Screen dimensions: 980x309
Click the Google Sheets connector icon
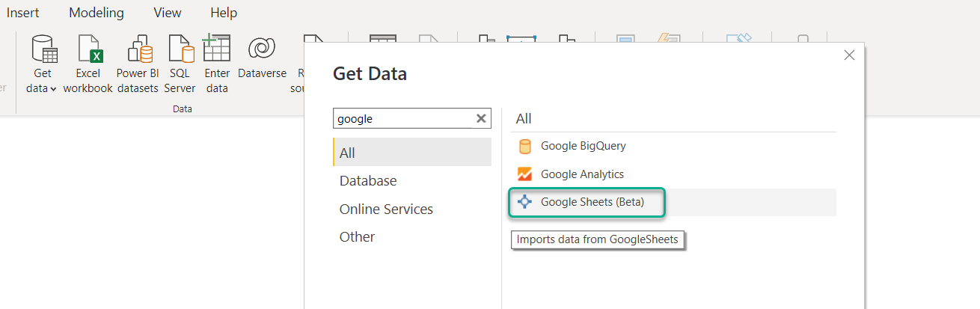[524, 202]
